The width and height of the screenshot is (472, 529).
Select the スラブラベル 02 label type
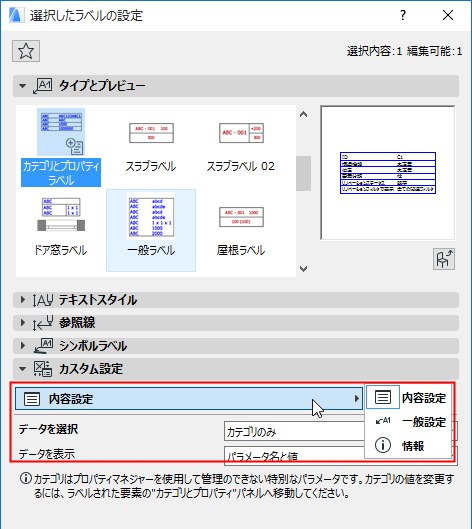pos(241,147)
